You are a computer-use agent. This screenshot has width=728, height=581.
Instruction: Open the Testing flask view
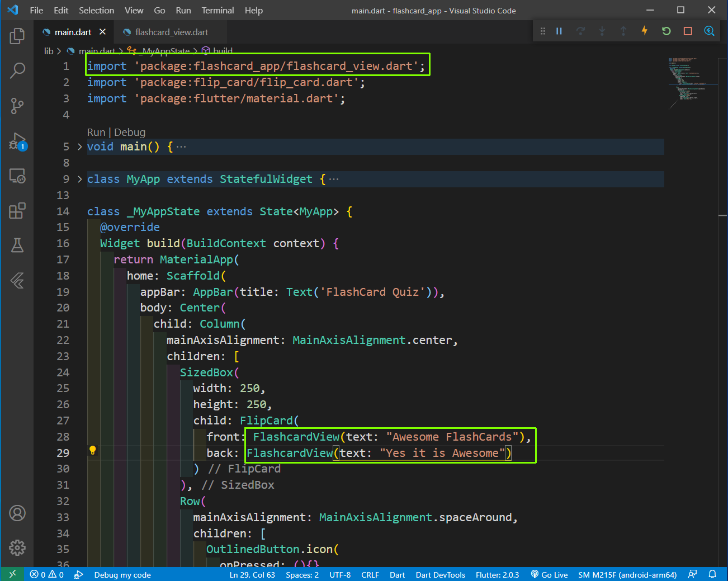(x=17, y=245)
